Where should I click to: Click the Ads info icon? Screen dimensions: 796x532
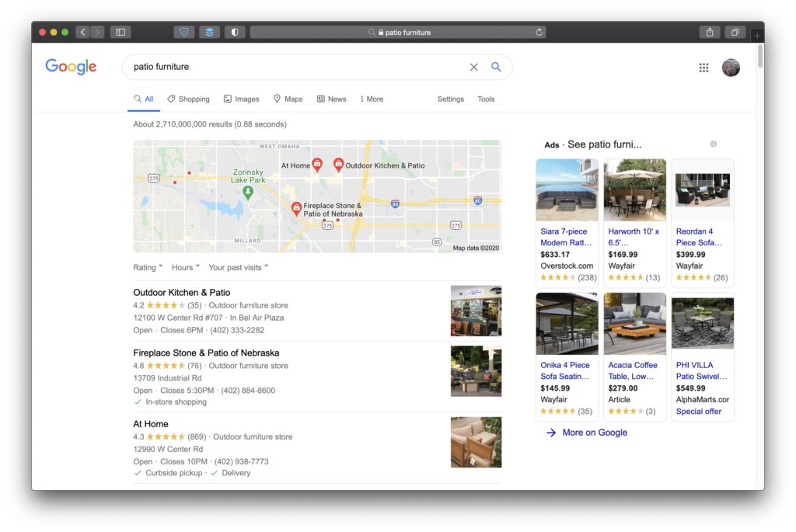(714, 144)
